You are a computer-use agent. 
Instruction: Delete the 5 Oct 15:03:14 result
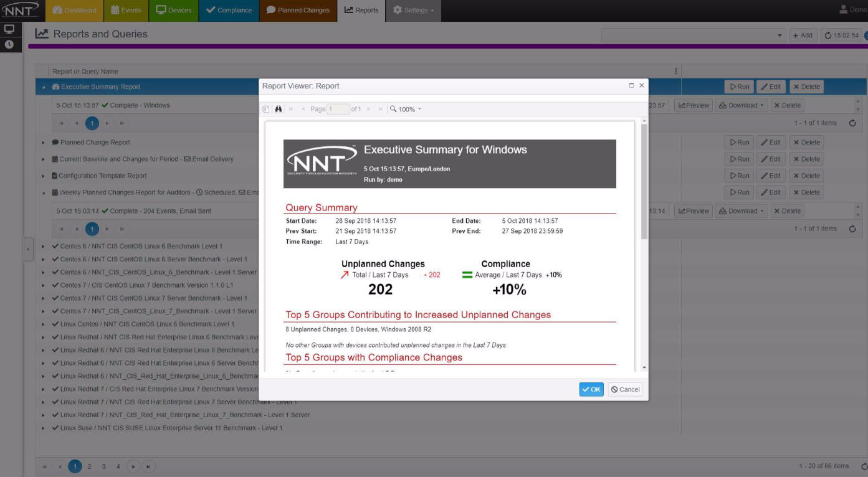[x=788, y=211]
